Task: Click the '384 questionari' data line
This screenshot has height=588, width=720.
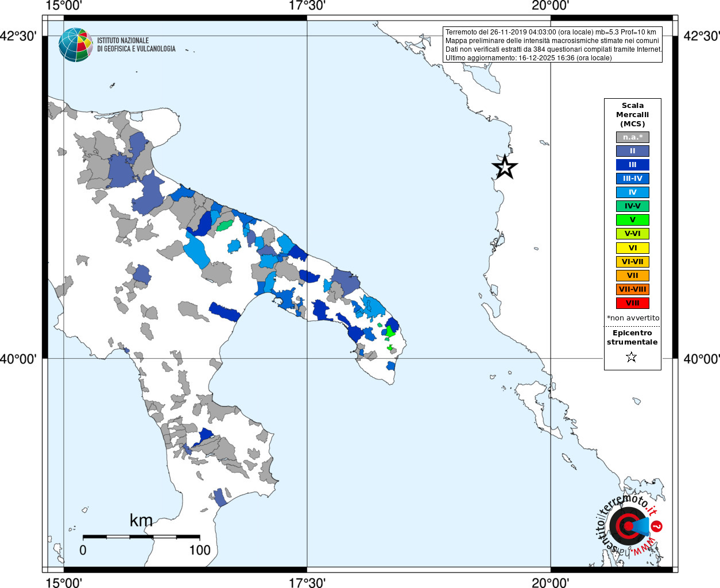Action: pos(553,49)
